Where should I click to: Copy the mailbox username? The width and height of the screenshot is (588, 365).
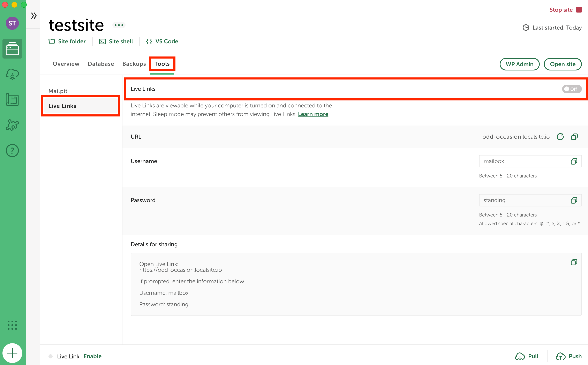point(574,161)
